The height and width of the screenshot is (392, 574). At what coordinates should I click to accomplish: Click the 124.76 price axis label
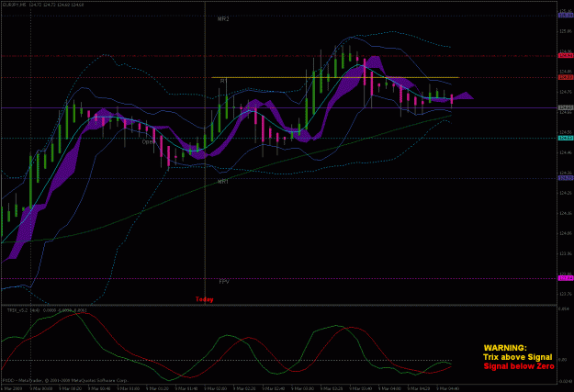pyautogui.click(x=566, y=92)
